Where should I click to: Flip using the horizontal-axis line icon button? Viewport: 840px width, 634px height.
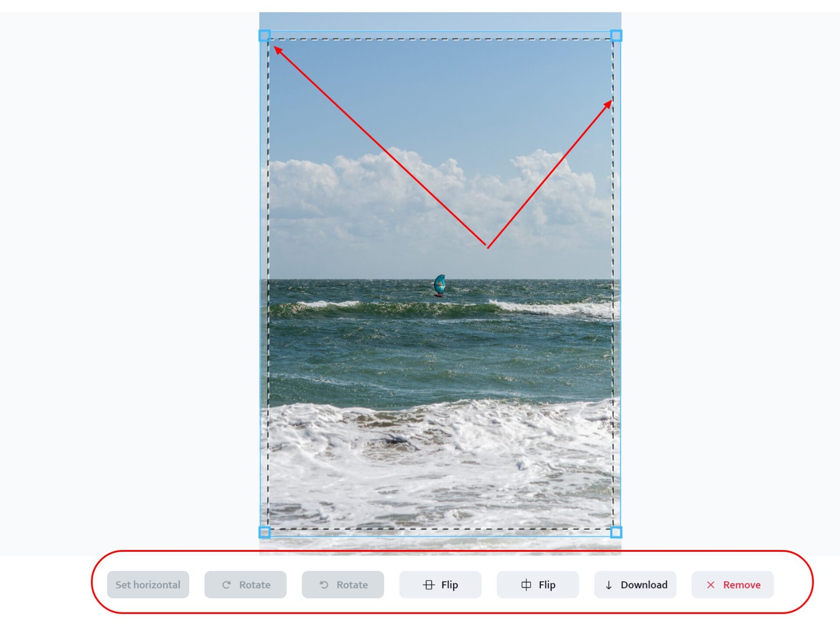(x=440, y=585)
